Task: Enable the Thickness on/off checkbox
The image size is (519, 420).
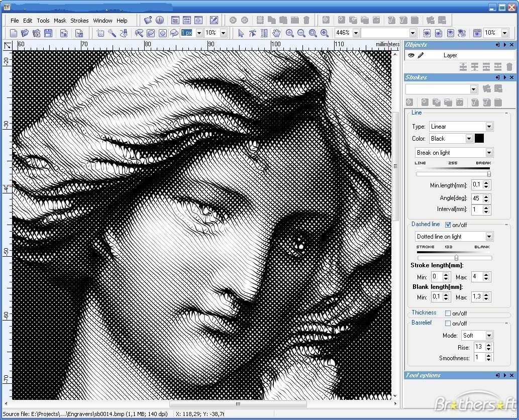Action: [448, 313]
